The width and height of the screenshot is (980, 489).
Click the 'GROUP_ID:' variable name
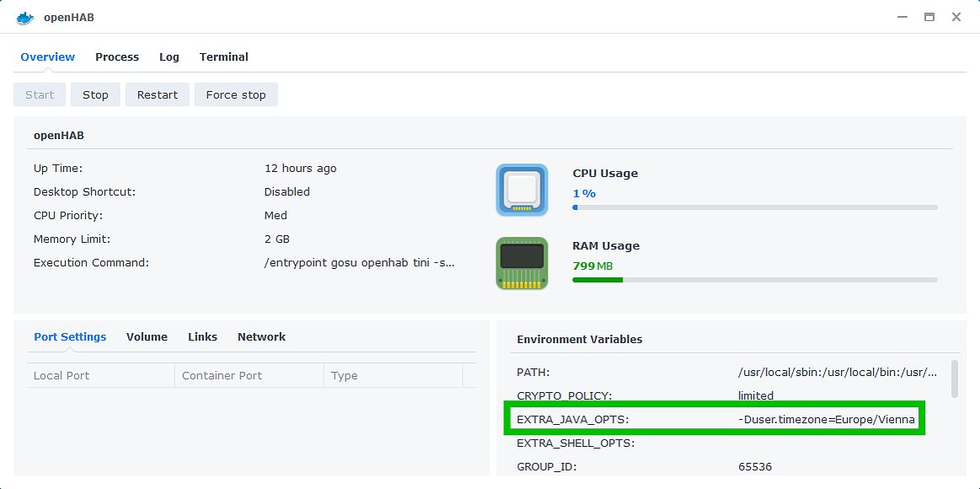point(546,466)
